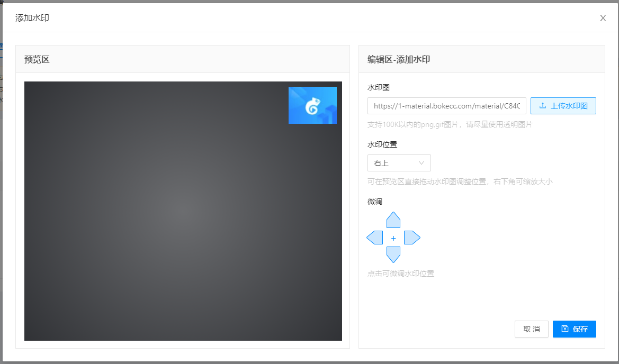This screenshot has width=619, height=364.
Task: Nudge the watermark down with the arrow
Action: click(393, 254)
